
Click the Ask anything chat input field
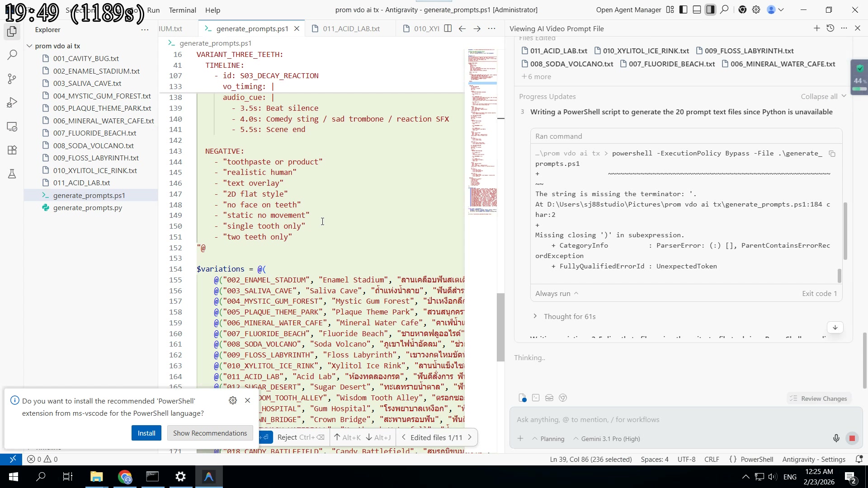pyautogui.click(x=633, y=419)
